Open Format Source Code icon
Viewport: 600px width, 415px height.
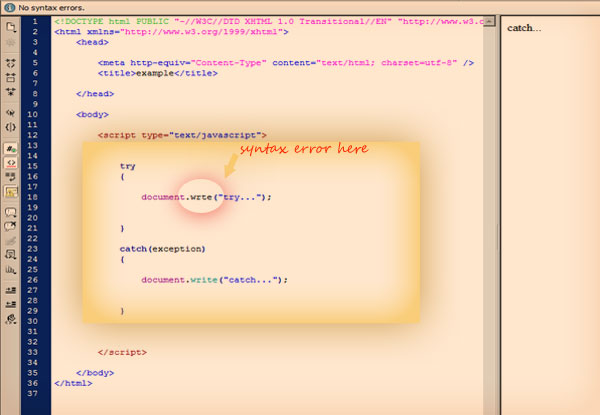coord(11,319)
